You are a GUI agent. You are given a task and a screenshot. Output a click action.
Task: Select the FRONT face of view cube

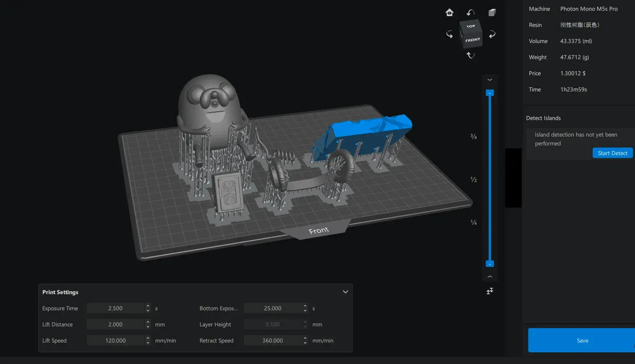tap(472, 40)
